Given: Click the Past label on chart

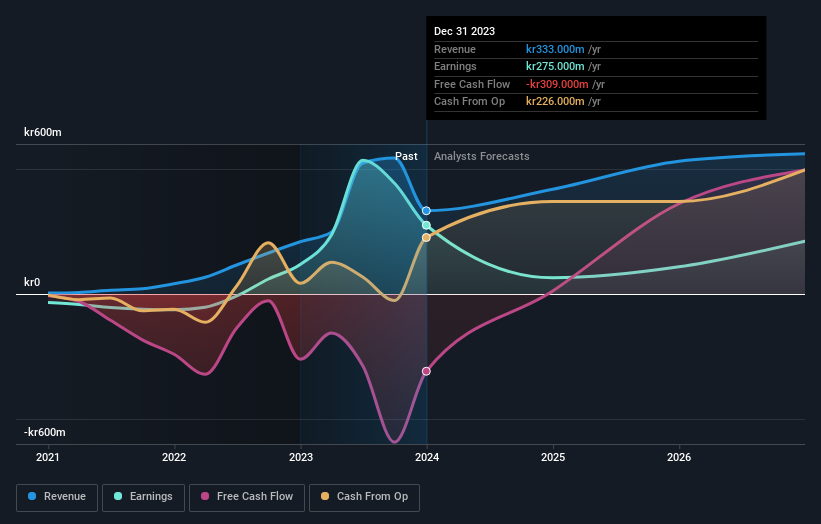Looking at the screenshot, I should click(406, 156).
